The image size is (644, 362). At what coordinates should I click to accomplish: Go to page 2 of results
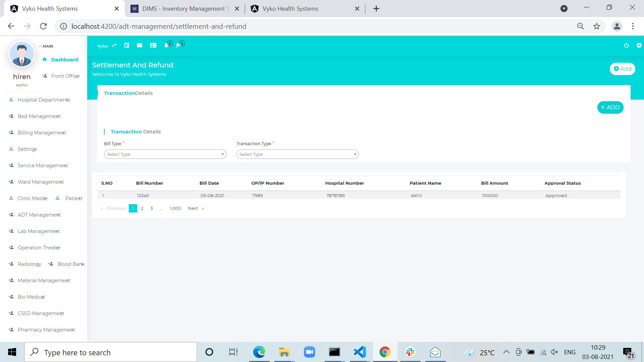142,208
